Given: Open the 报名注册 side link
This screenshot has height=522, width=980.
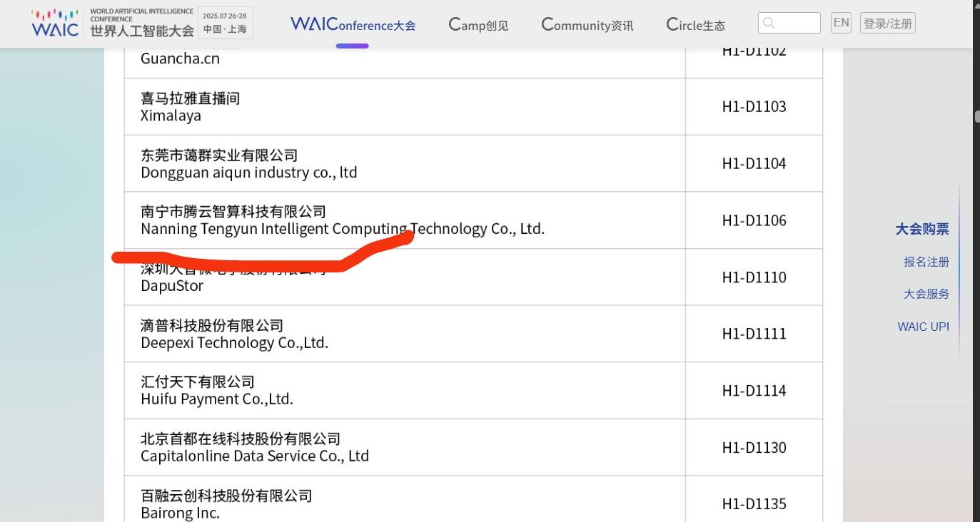Looking at the screenshot, I should pos(926,262).
